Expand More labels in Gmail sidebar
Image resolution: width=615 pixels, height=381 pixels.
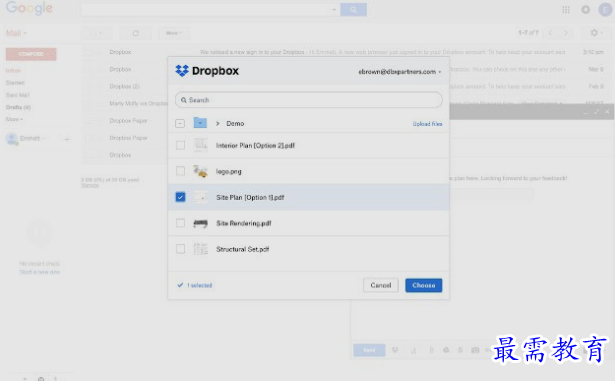(14, 119)
